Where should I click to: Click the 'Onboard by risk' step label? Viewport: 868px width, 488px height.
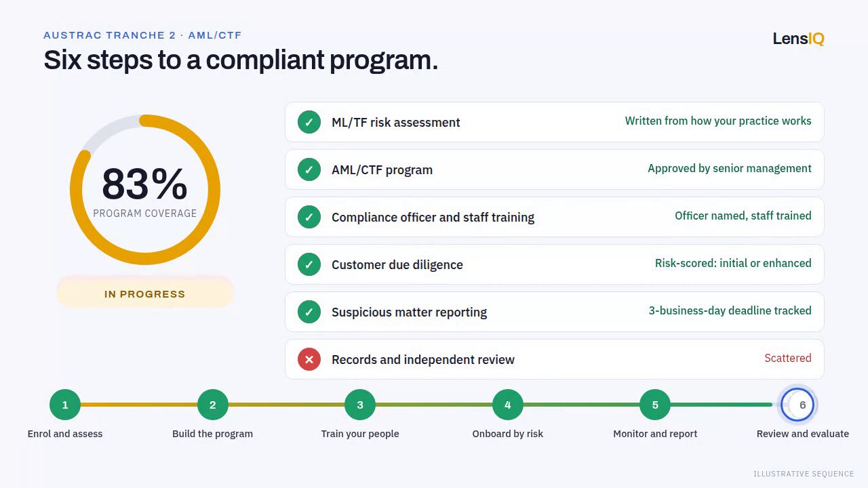pyautogui.click(x=507, y=434)
